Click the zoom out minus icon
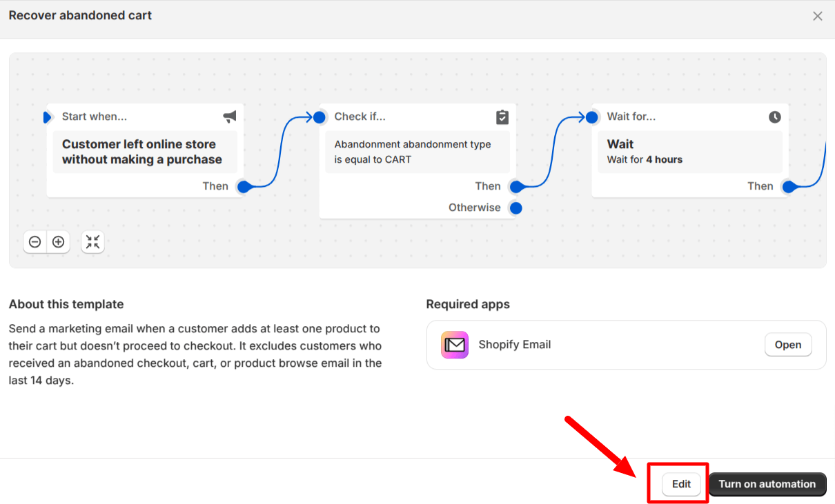The width and height of the screenshot is (835, 504). [35, 242]
